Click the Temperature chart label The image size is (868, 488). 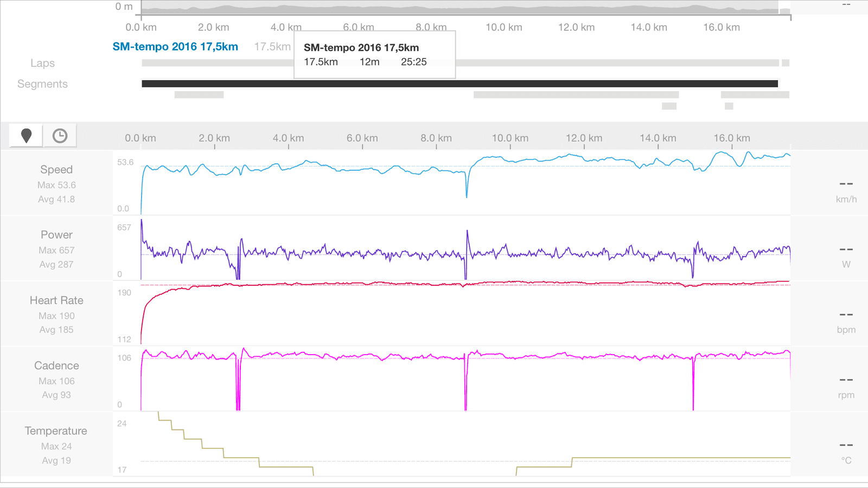tap(56, 431)
